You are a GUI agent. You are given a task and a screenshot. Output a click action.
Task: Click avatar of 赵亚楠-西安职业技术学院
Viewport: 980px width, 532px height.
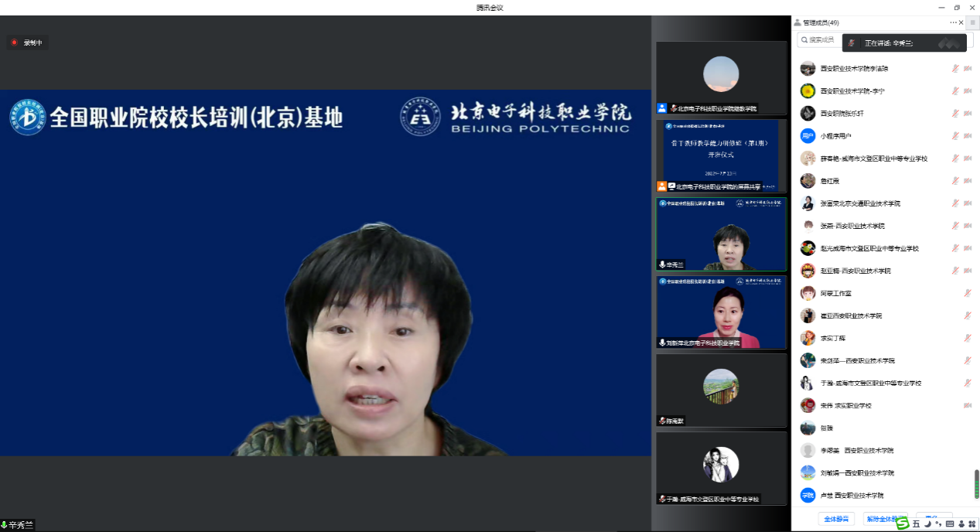[x=808, y=271]
